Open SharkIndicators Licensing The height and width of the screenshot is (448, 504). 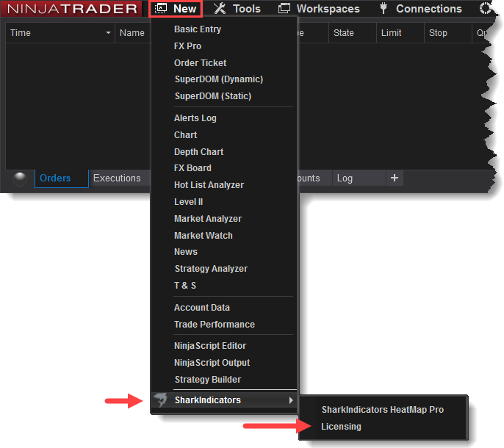(342, 427)
